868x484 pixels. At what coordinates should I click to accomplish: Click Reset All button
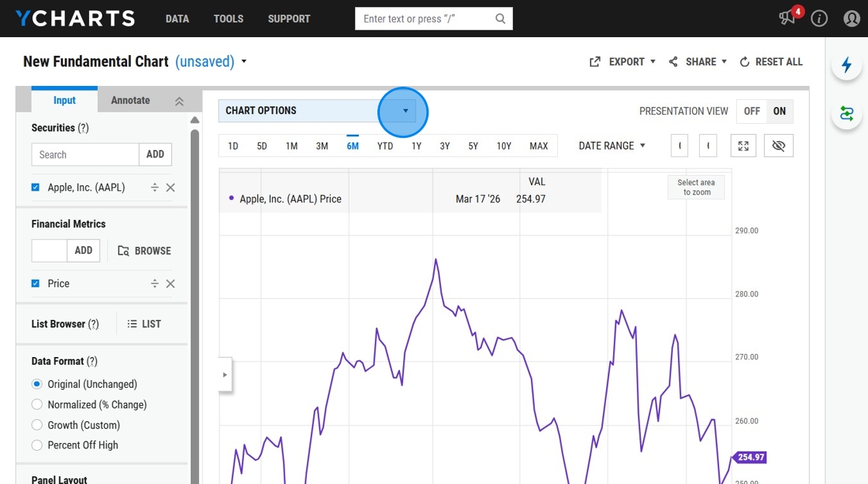pyautogui.click(x=771, y=62)
